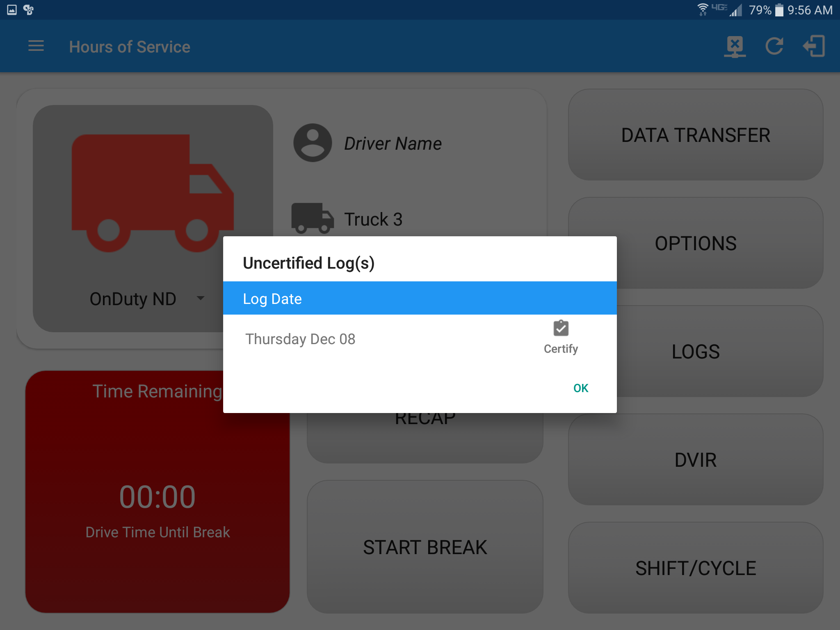This screenshot has height=630, width=840.
Task: Expand the Options menu panel
Action: coord(694,243)
